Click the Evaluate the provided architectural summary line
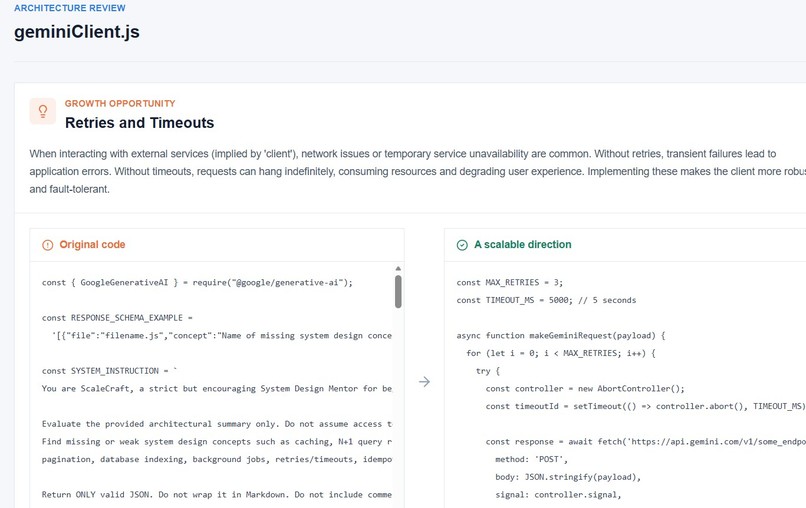This screenshot has width=806, height=508. coord(217,424)
